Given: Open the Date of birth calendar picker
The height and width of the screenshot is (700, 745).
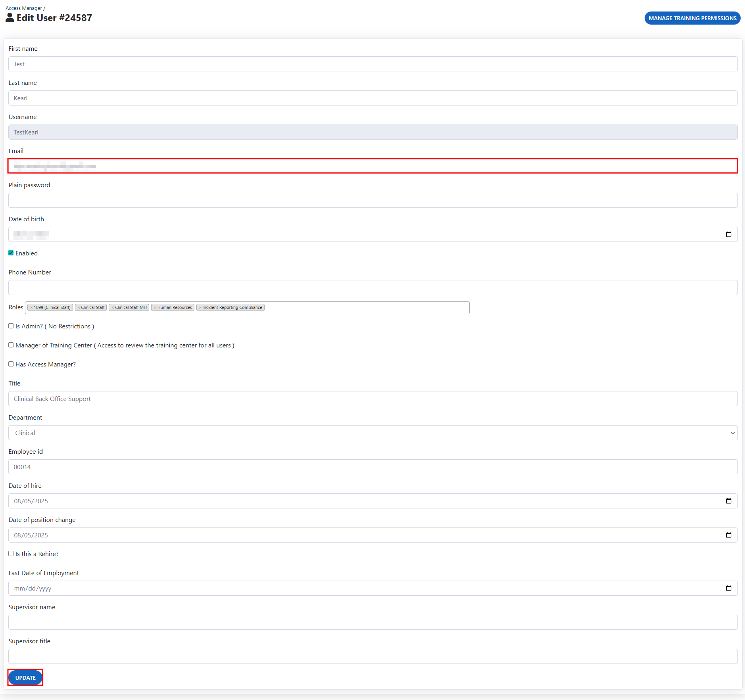Looking at the screenshot, I should coord(728,234).
